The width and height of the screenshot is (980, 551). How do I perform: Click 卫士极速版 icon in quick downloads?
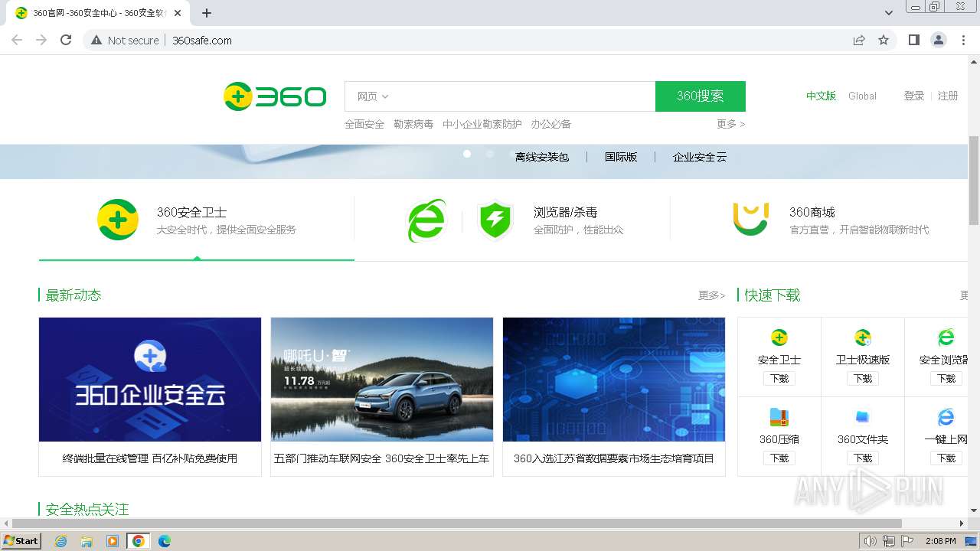[x=863, y=337]
